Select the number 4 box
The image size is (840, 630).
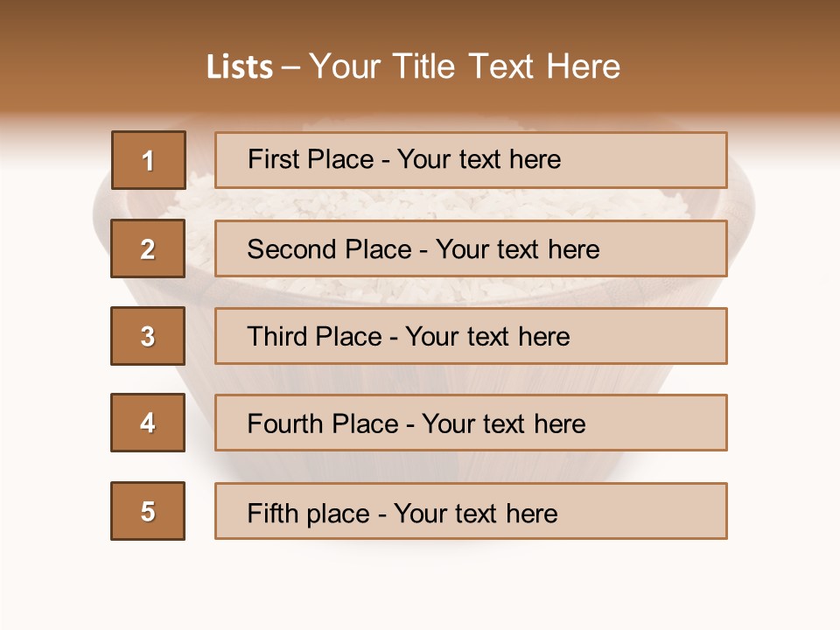(x=148, y=423)
